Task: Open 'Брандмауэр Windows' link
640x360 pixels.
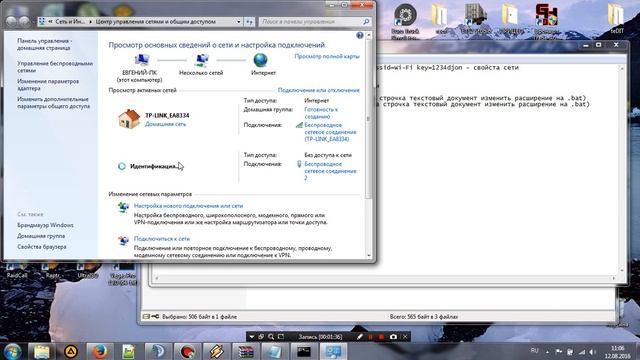Action: [45, 225]
